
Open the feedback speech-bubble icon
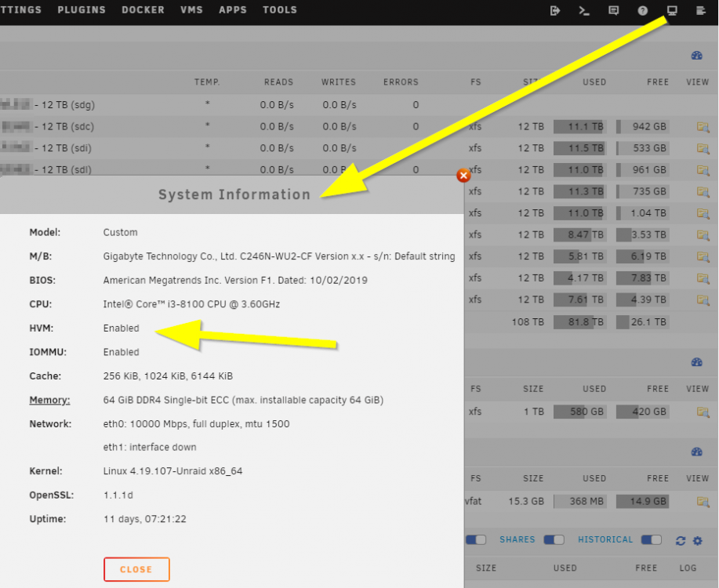(x=613, y=10)
